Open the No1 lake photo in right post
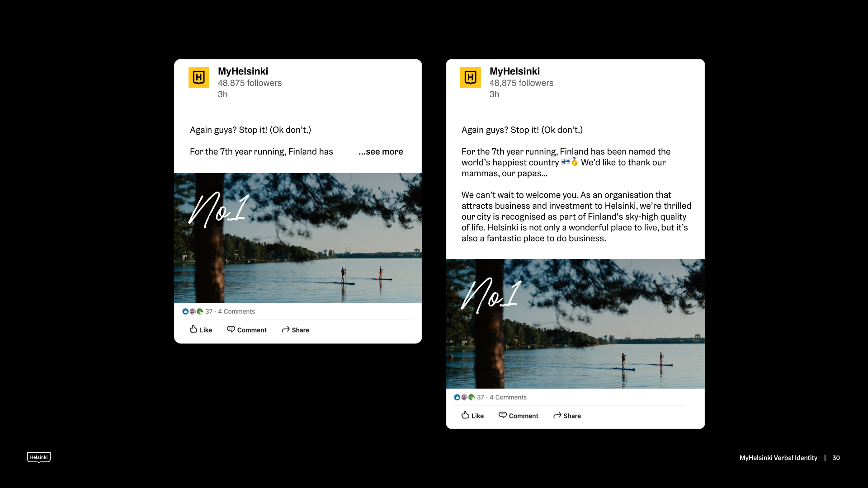Image resolution: width=868 pixels, height=488 pixels. (x=576, y=324)
